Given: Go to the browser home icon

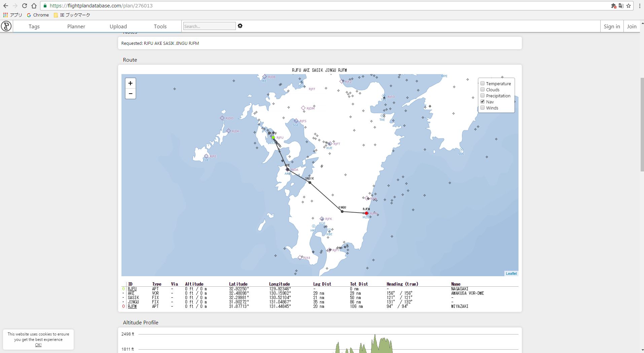Looking at the screenshot, I should click(34, 6).
